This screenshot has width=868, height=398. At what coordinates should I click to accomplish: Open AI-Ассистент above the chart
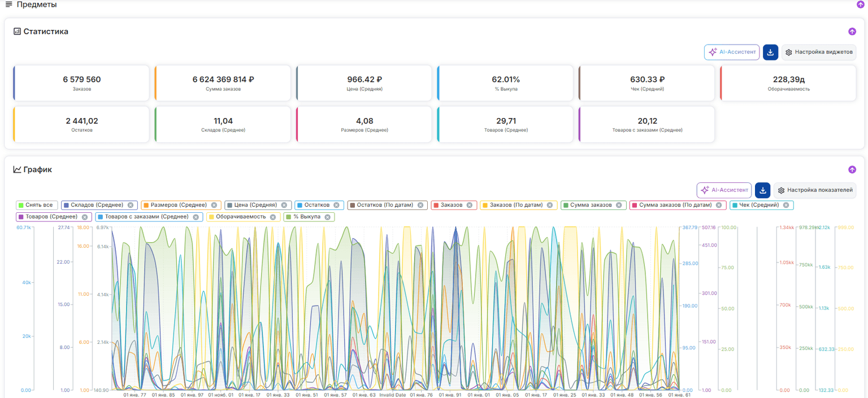click(x=724, y=190)
